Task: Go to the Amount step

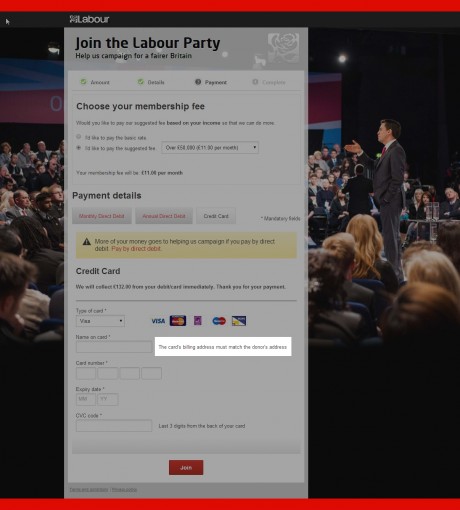Action: click(x=95, y=82)
